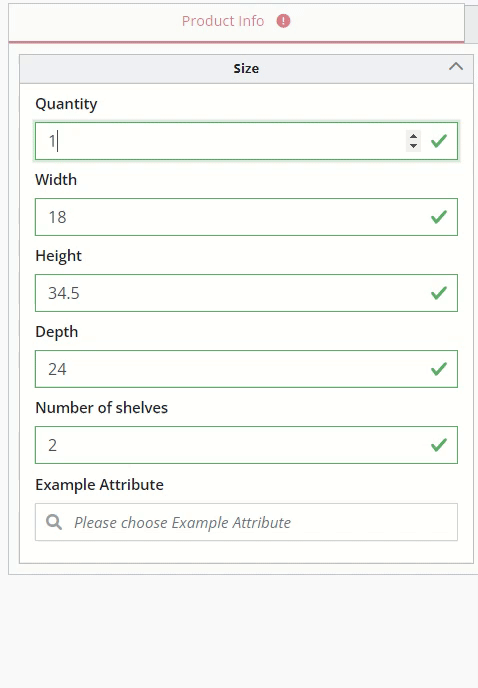Viewport: 478px width, 688px height.
Task: Click the green checkmark in Width field
Action: (x=438, y=217)
